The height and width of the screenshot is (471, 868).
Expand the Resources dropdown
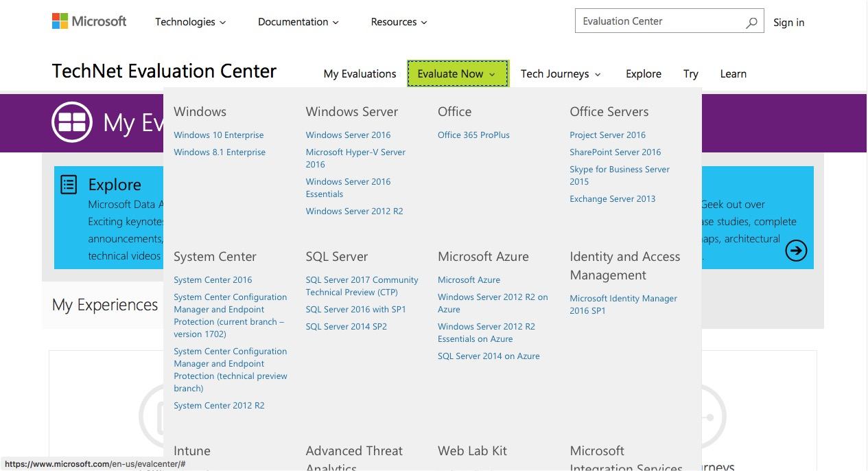click(399, 22)
